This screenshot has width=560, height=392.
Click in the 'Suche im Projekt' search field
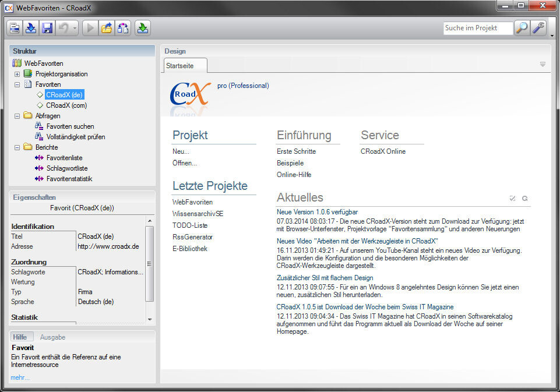click(x=478, y=28)
